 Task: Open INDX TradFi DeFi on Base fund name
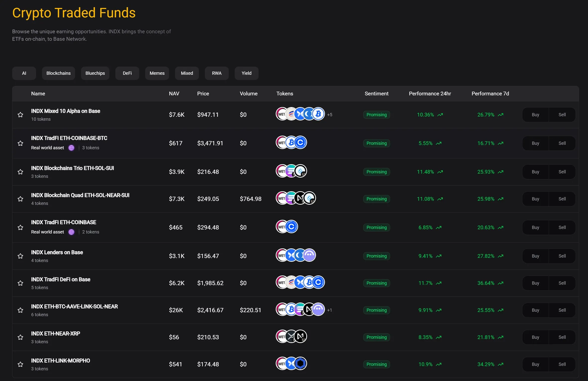tap(61, 279)
